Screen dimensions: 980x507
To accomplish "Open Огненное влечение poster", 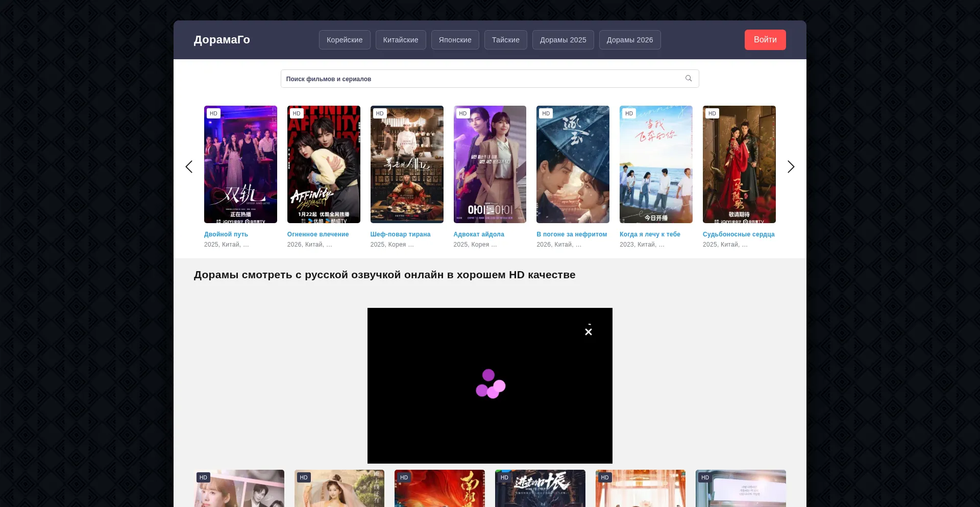I will 324,164.
